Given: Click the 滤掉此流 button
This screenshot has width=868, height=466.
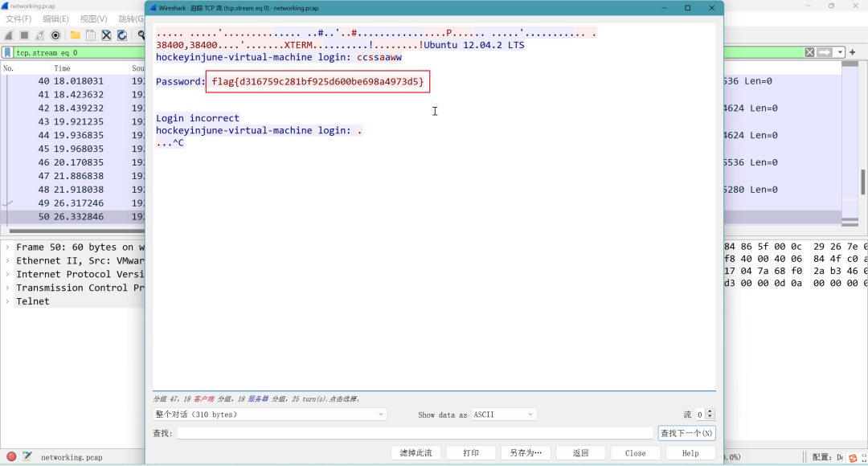Looking at the screenshot, I should point(416,452).
